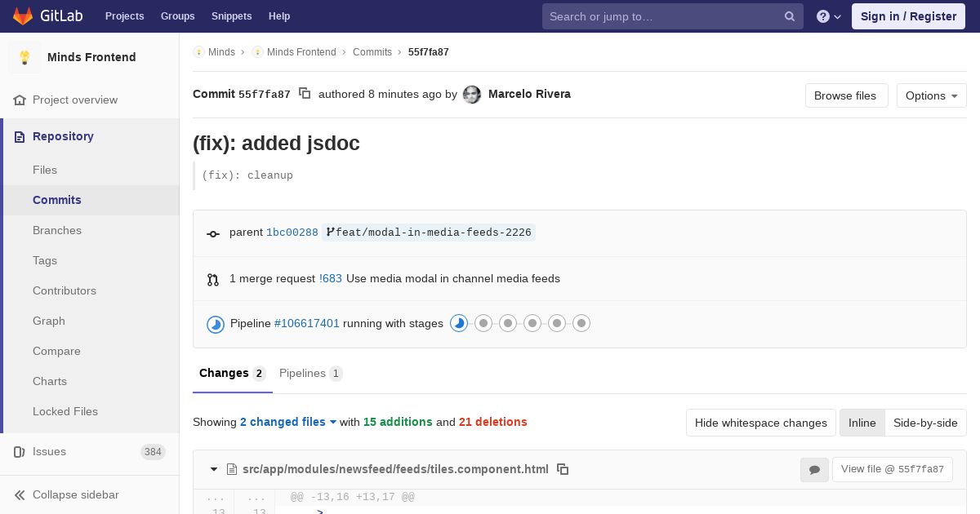The width and height of the screenshot is (980, 514).
Task: Open Groups menu in top bar
Action: 177,16
